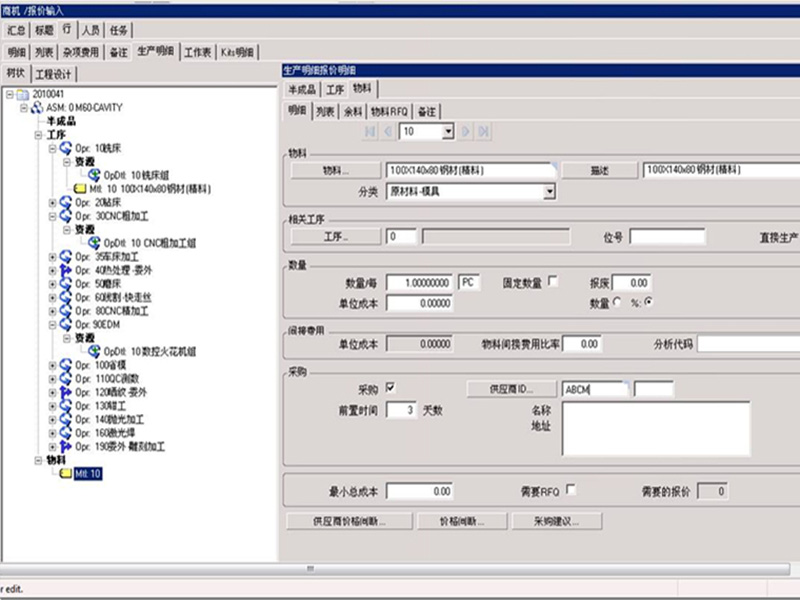This screenshot has height=600, width=800.
Task: Expand the Opr: 20 operation node
Action: tap(53, 203)
